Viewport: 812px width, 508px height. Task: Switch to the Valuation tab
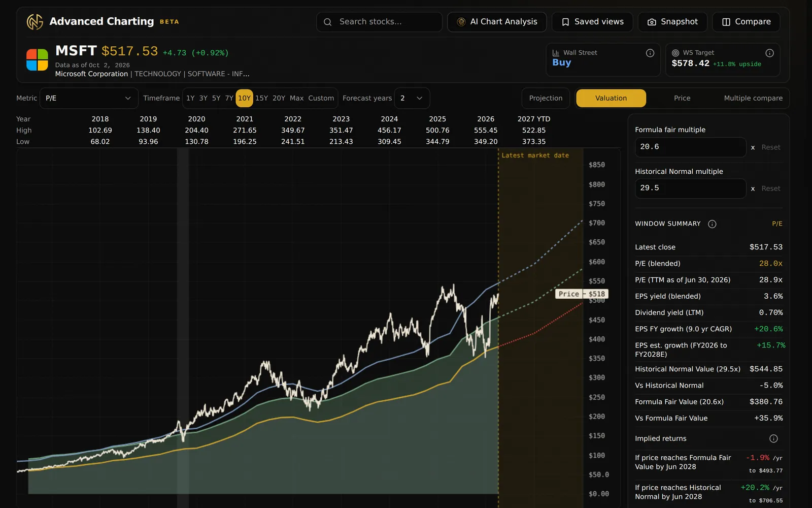tap(611, 98)
